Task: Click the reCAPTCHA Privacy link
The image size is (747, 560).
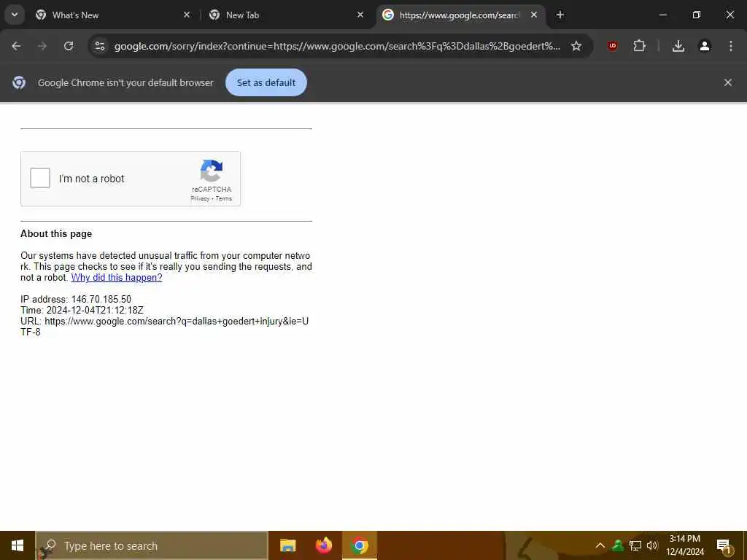Action: [x=200, y=198]
